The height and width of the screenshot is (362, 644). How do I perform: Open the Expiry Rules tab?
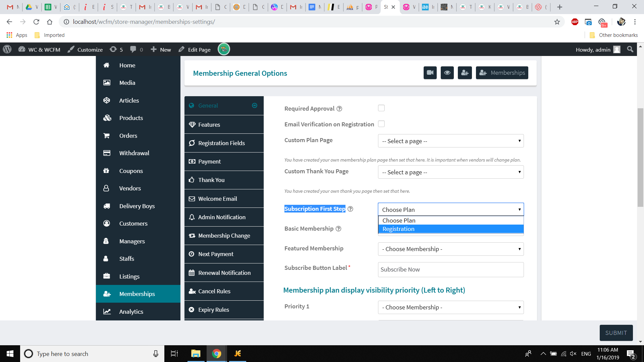[224, 310]
